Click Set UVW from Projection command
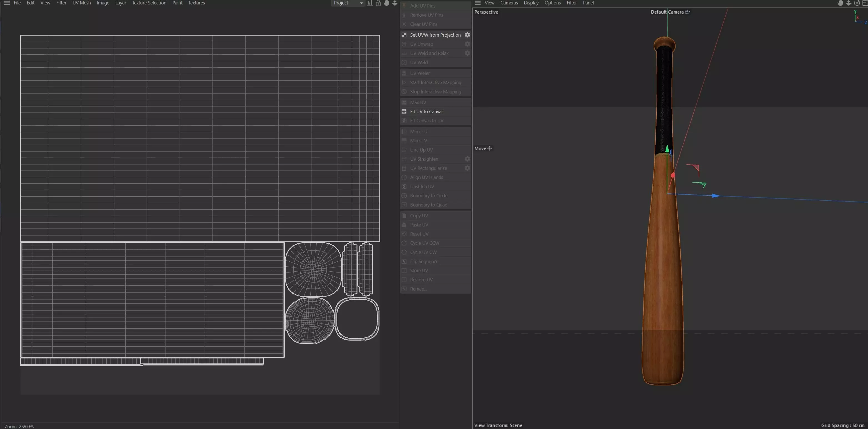868x429 pixels. coord(435,35)
